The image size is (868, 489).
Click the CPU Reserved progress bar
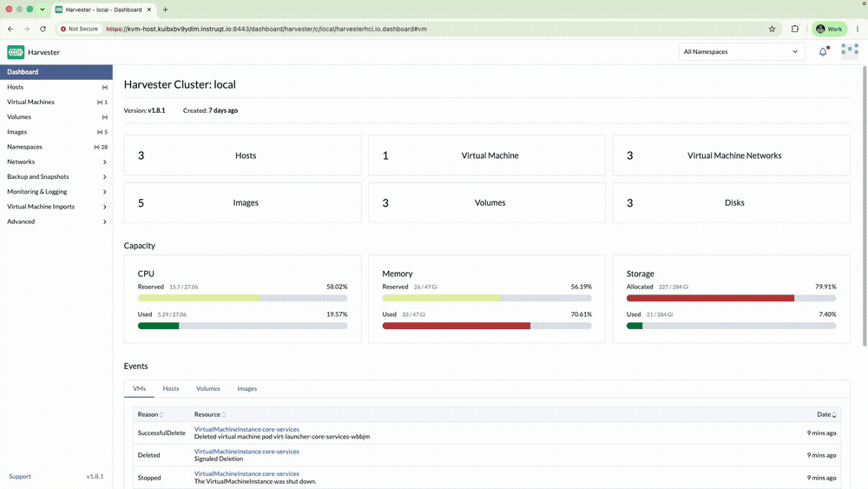(242, 298)
